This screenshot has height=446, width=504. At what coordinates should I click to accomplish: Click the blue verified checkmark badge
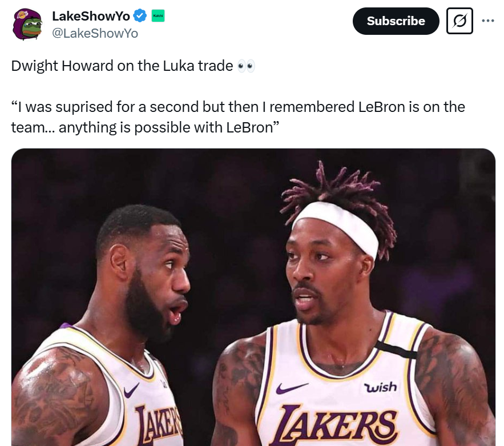point(140,16)
